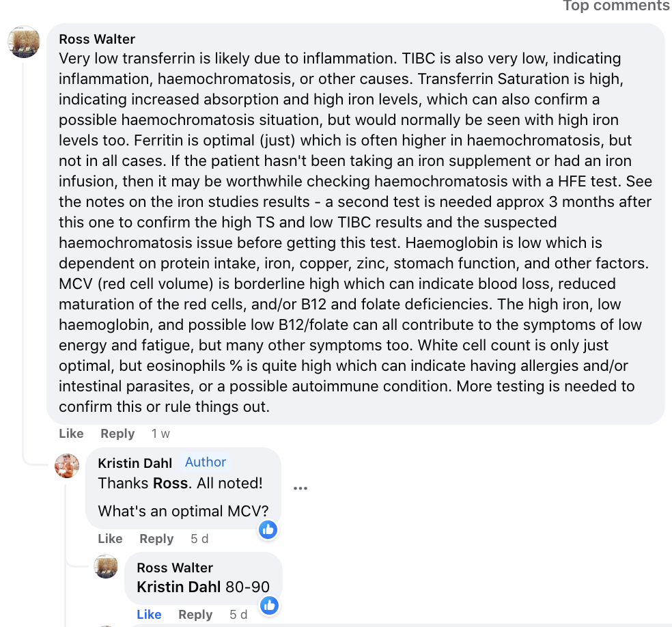The width and height of the screenshot is (672, 627).
Task: Click Ross Walter's small avatar on the 80-90 reply
Action: [106, 566]
